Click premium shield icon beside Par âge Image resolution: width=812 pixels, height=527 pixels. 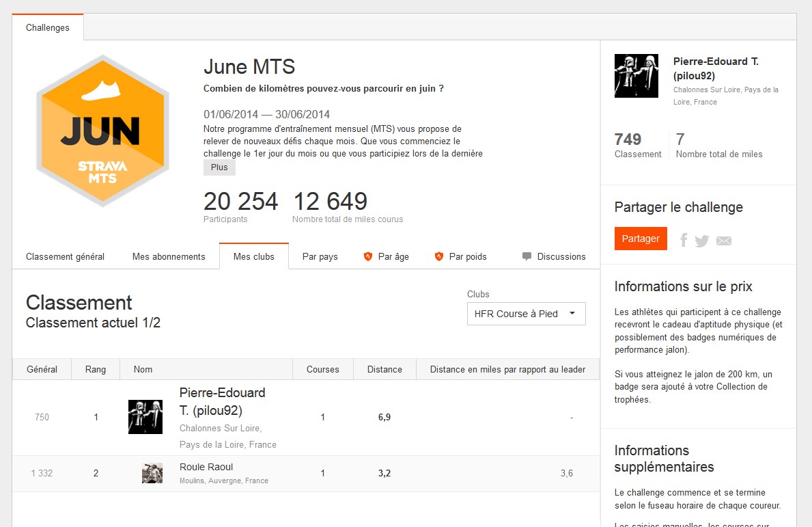(367, 256)
